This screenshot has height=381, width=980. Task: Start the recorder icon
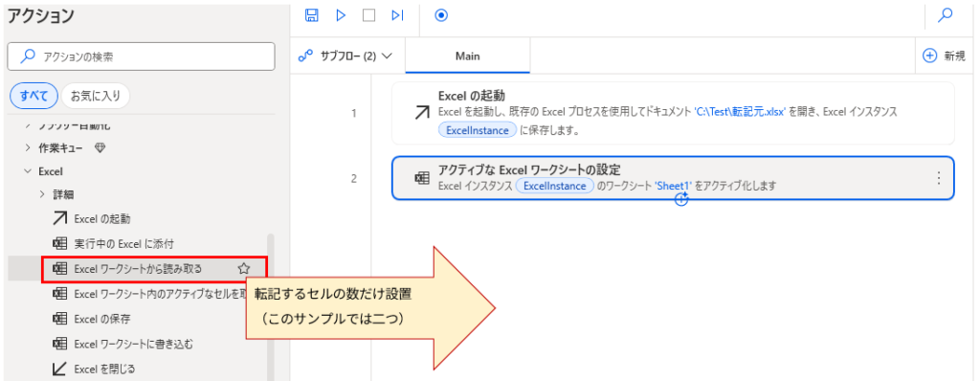click(441, 15)
